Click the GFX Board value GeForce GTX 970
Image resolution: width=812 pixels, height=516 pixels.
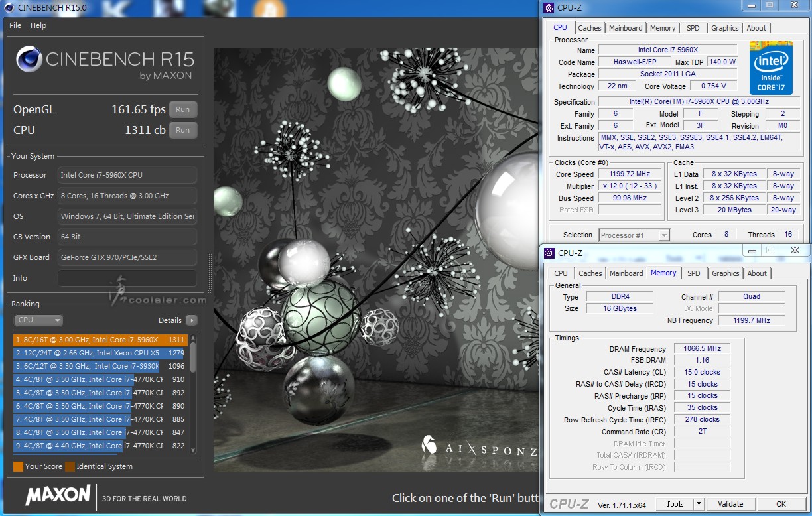pos(127,257)
